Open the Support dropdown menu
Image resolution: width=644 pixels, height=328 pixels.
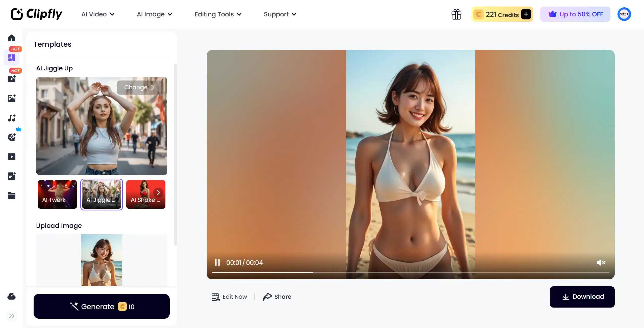pyautogui.click(x=279, y=14)
